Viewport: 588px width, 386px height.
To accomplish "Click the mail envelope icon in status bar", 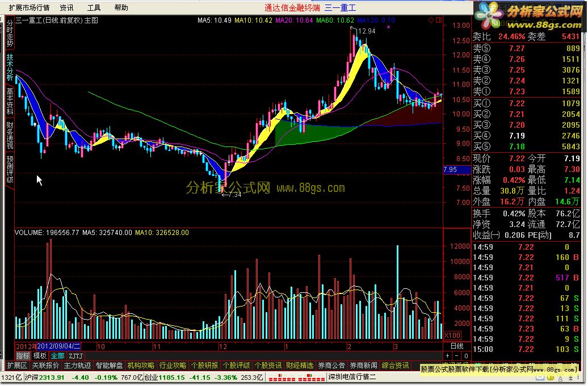I will click(540, 378).
